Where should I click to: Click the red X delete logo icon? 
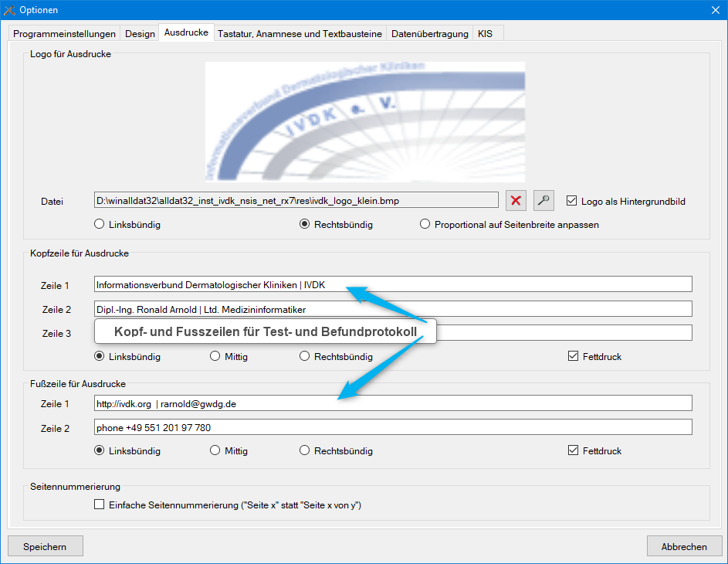click(x=516, y=201)
